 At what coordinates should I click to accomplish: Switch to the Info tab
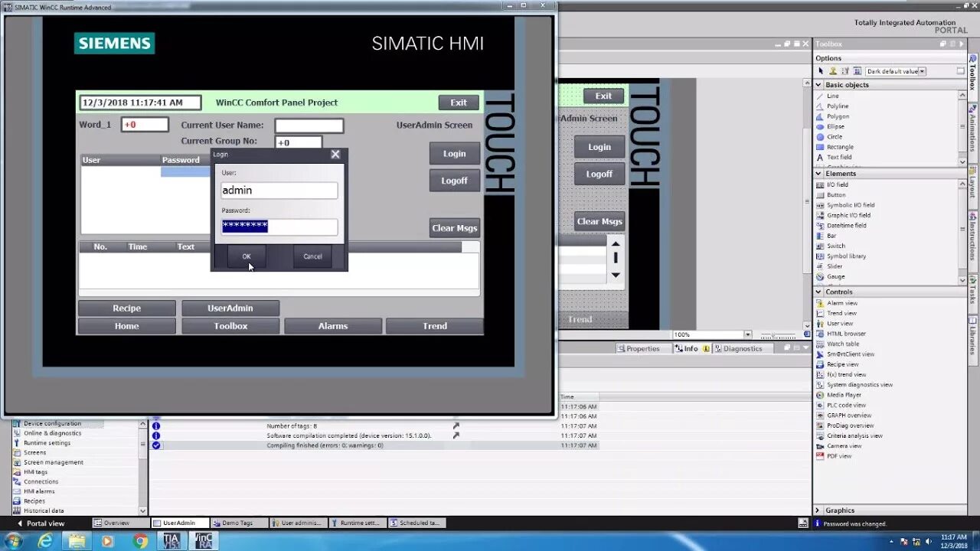(691, 348)
